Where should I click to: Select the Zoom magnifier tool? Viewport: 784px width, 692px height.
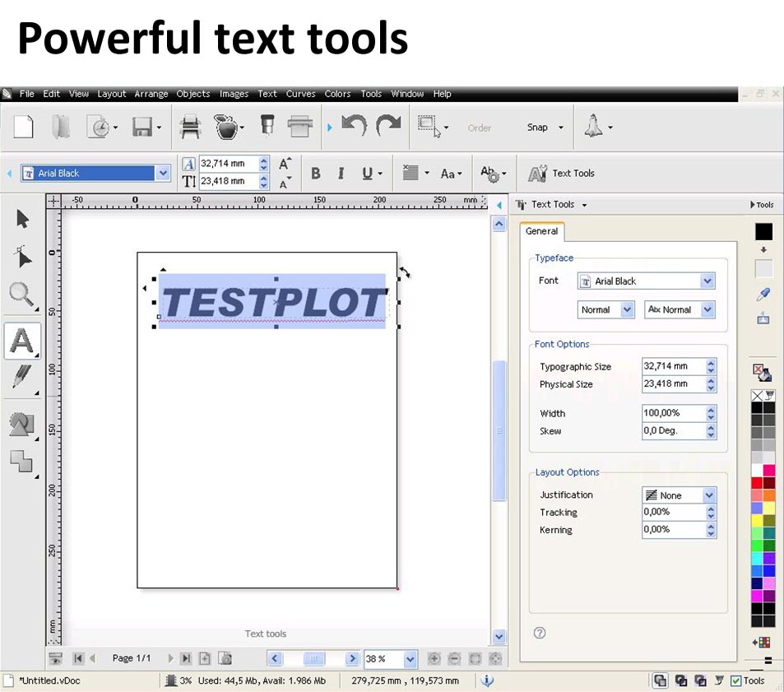(x=21, y=294)
